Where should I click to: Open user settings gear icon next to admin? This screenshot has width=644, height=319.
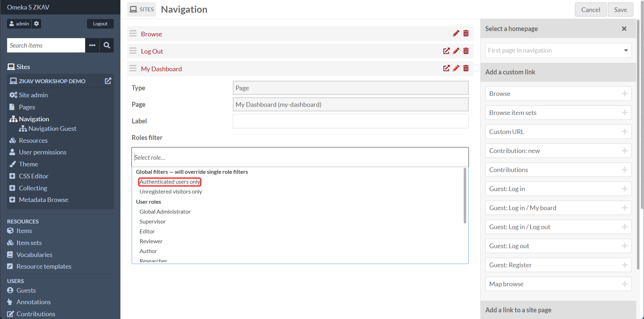[36, 24]
